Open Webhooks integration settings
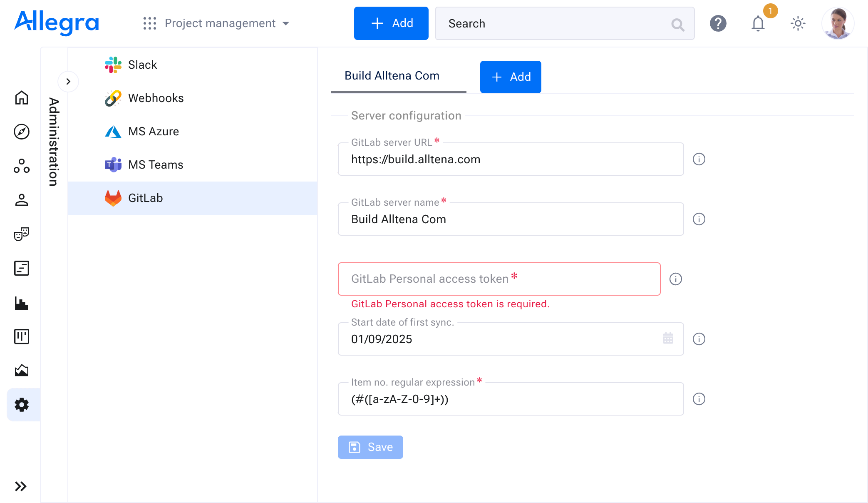 (156, 97)
